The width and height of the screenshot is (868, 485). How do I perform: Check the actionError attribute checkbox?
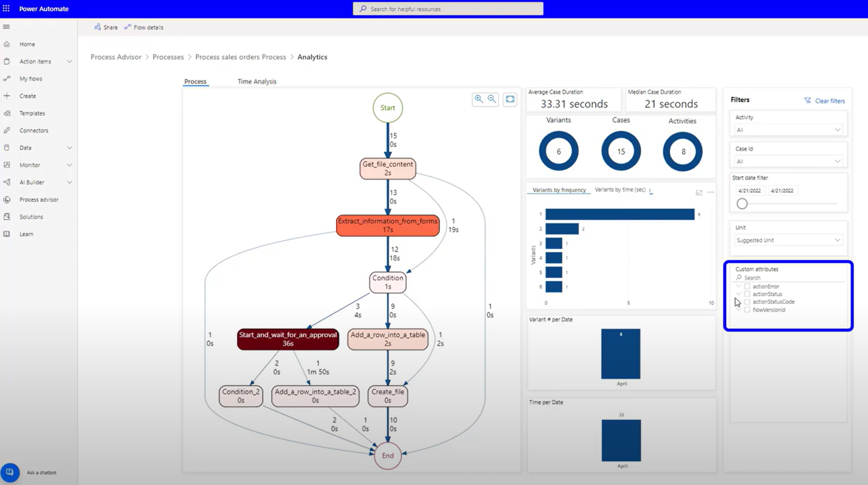point(747,286)
